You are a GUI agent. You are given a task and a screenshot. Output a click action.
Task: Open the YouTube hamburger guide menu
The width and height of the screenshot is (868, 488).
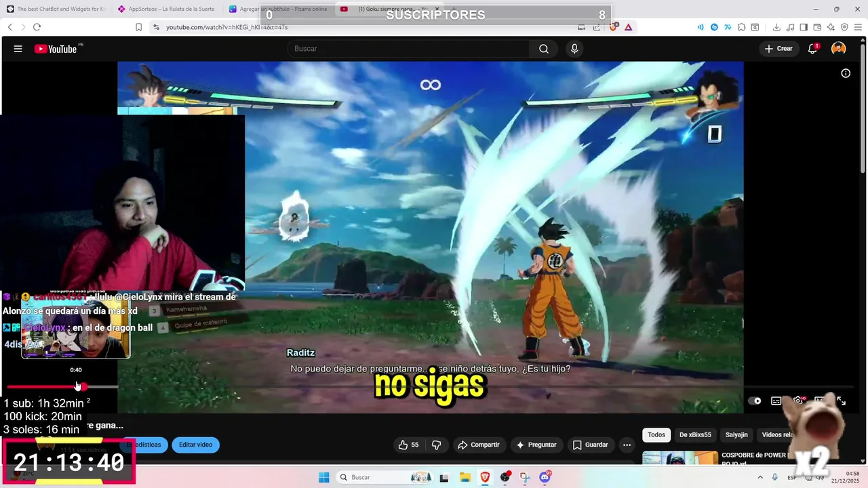pyautogui.click(x=18, y=49)
